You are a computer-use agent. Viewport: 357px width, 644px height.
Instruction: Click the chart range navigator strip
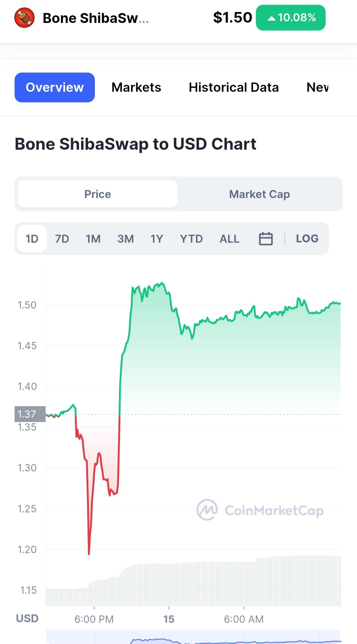pyautogui.click(x=193, y=637)
